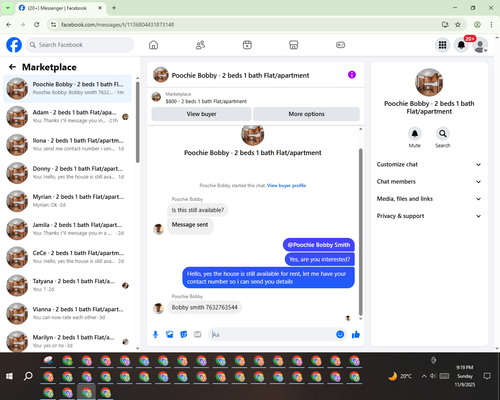Open Vianna conversation in list

coord(67,313)
